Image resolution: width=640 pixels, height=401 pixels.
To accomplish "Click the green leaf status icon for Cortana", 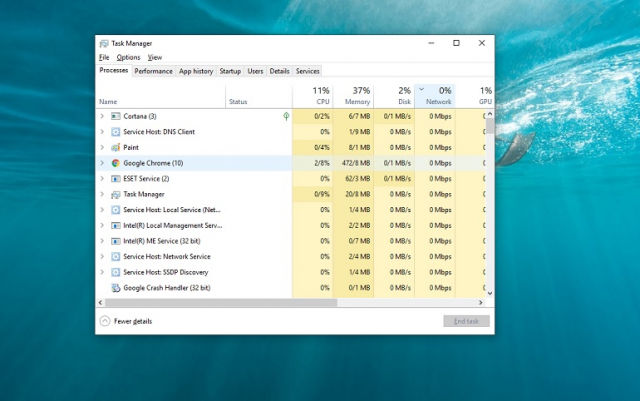I will (x=286, y=116).
